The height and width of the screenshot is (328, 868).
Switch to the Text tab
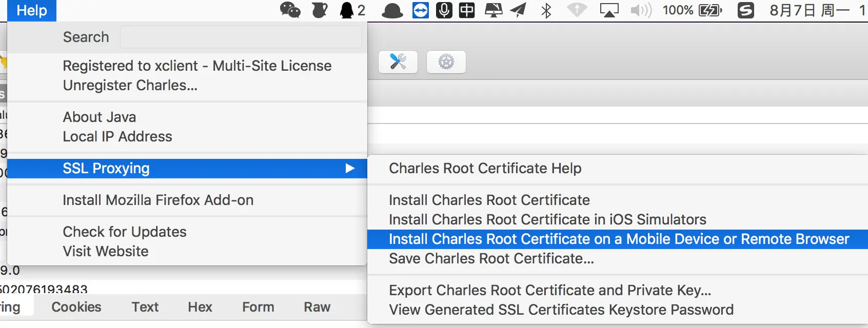coord(145,307)
